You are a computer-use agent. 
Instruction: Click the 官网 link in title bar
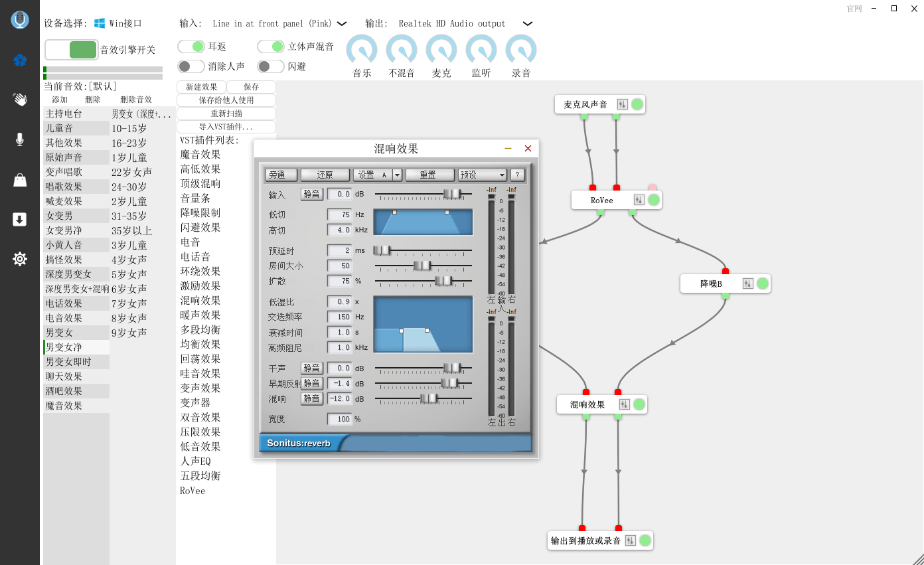click(x=854, y=9)
